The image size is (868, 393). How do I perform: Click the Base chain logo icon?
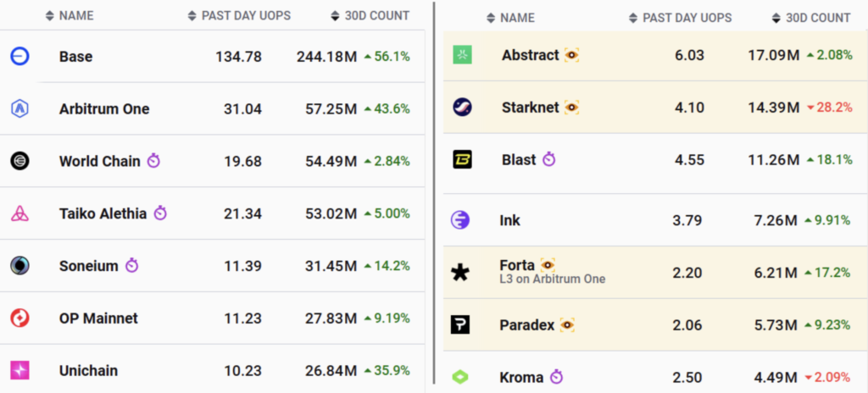[20, 57]
